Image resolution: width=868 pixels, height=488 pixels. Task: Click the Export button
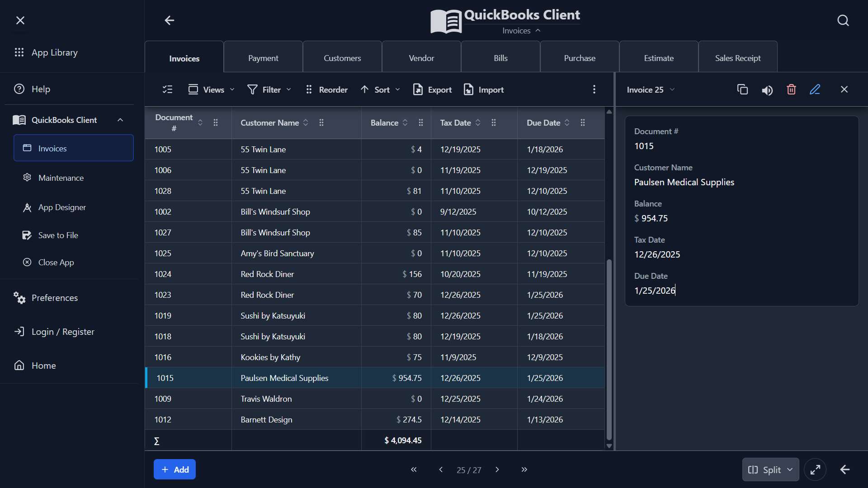pos(432,89)
